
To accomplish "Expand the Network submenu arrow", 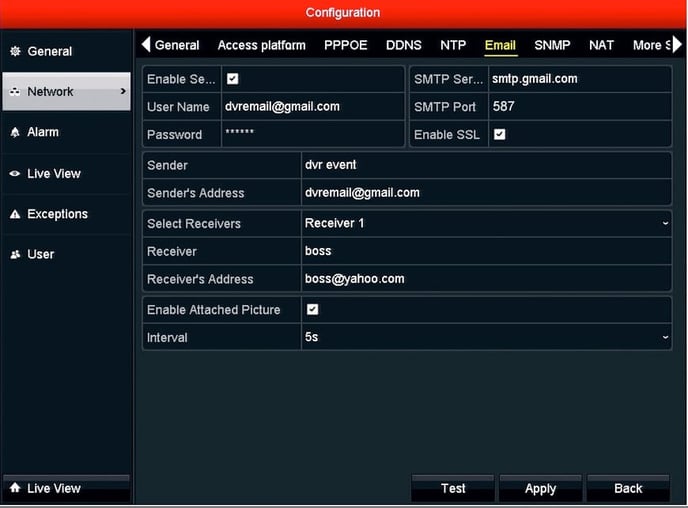I will point(123,92).
